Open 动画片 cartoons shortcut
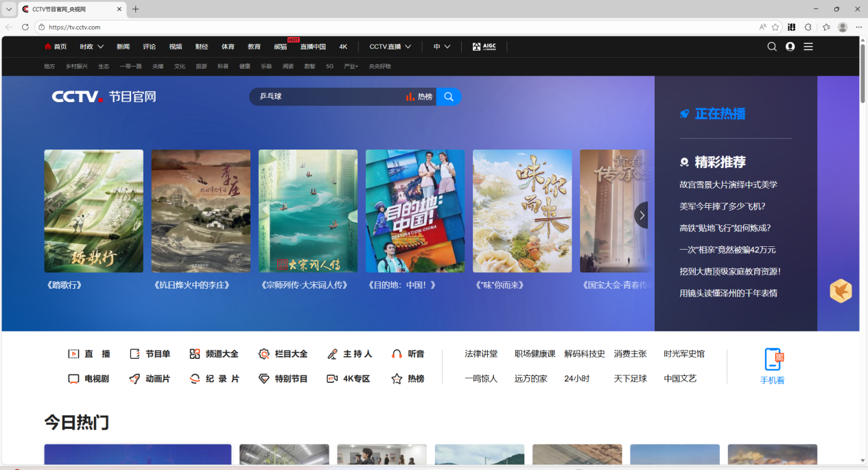Screen dimensions: 868x470 pyautogui.click(x=150, y=379)
